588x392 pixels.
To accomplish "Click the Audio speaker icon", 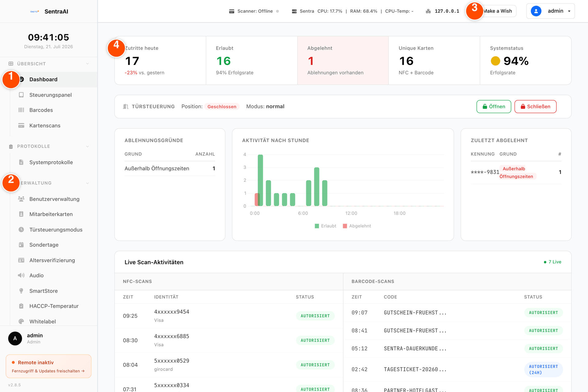I will [x=21, y=275].
